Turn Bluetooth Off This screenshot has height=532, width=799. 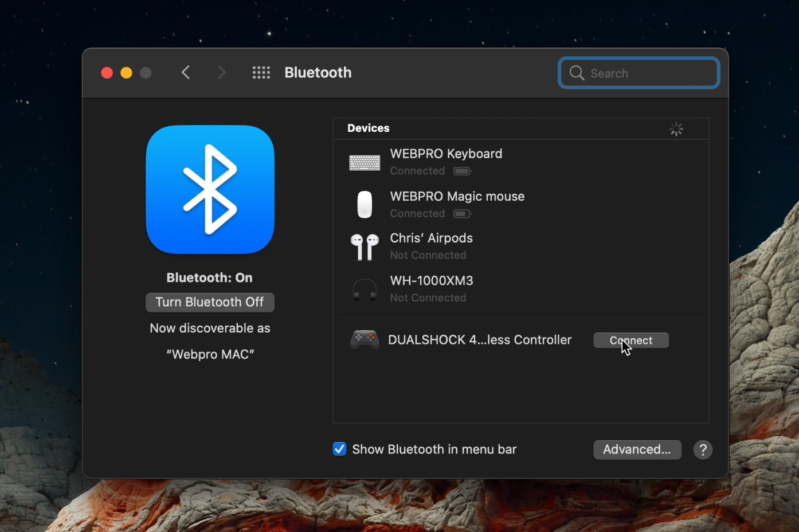click(x=210, y=302)
